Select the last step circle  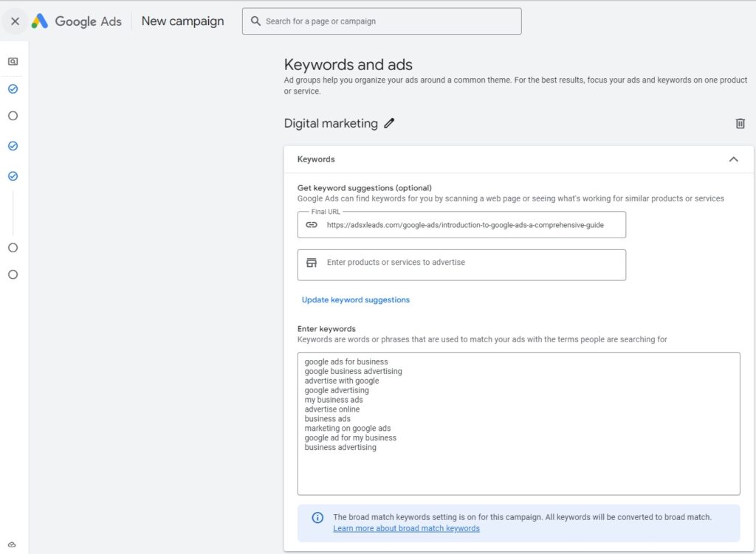click(x=13, y=274)
